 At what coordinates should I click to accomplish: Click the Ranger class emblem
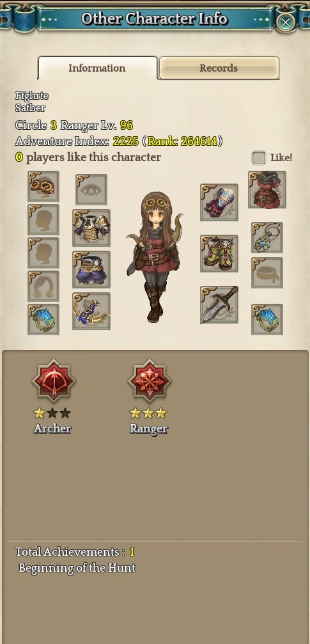click(150, 381)
